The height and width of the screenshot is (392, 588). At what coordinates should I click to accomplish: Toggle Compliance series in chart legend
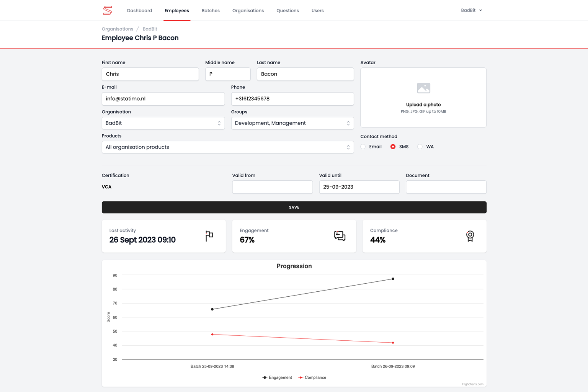[x=312, y=377]
